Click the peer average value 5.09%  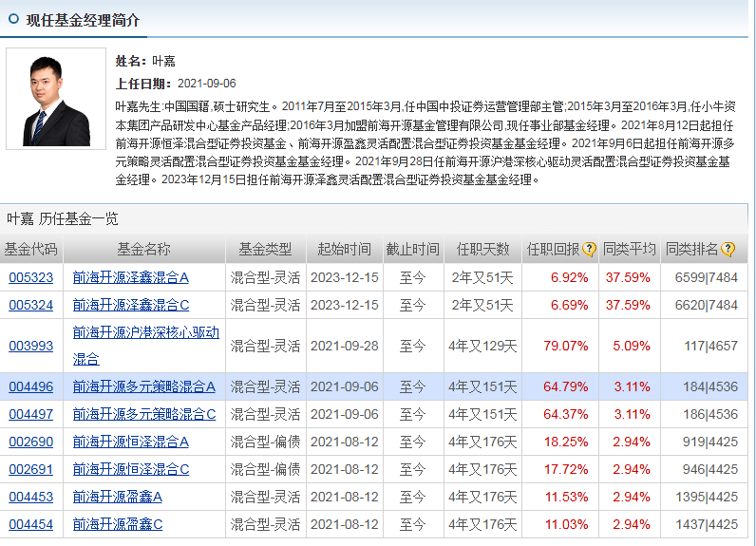(x=632, y=346)
